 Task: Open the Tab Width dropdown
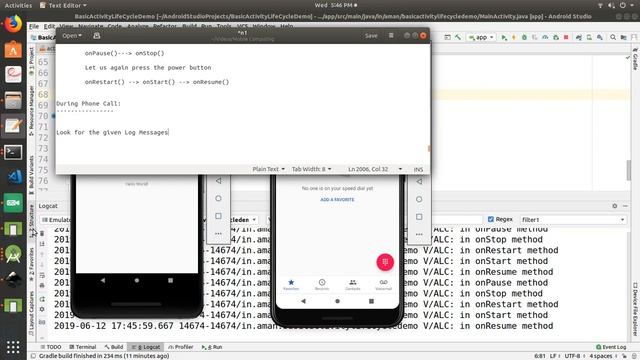pos(311,169)
